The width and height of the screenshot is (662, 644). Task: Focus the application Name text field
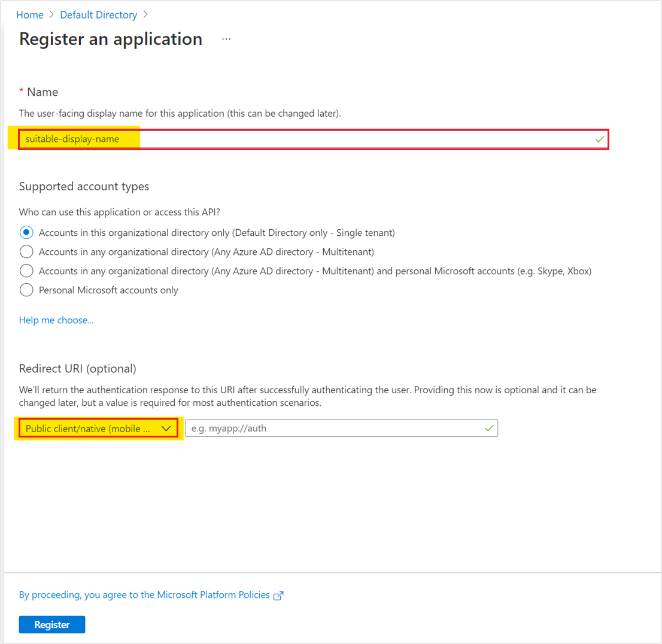313,139
